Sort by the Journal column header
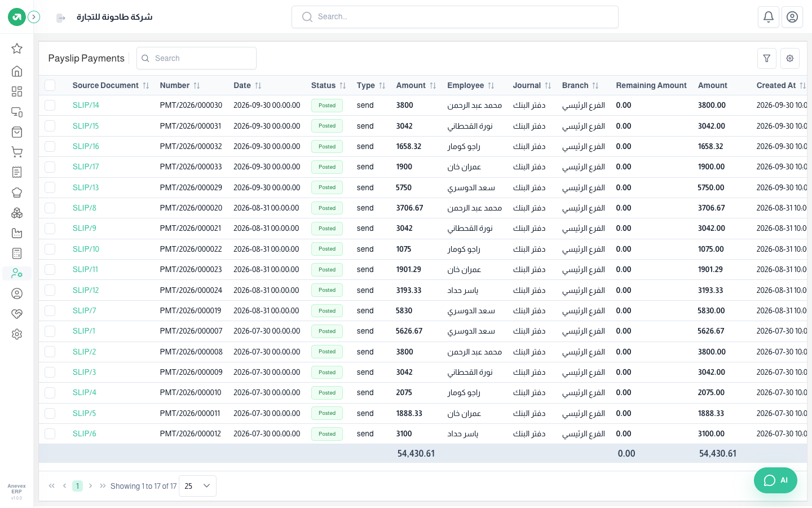 pos(532,85)
